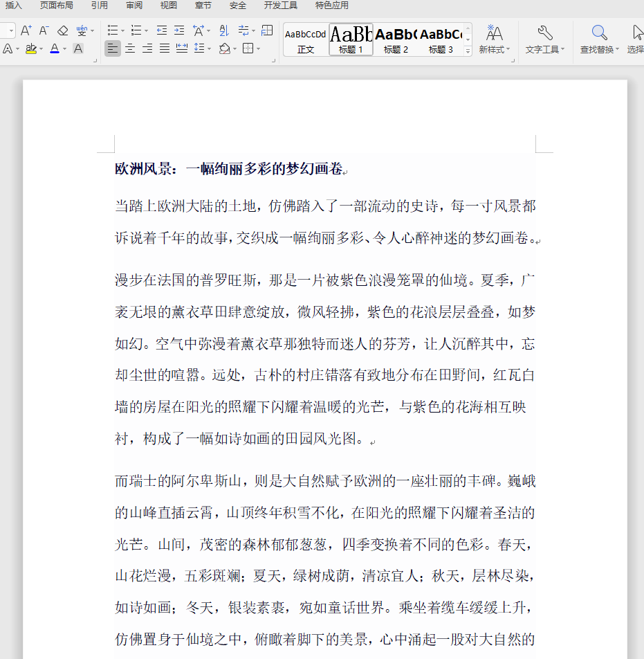Toggle center paragraph alignment

[129, 48]
